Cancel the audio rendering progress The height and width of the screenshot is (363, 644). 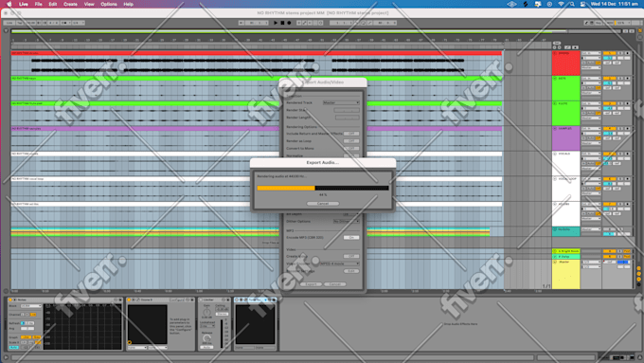pyautogui.click(x=323, y=204)
